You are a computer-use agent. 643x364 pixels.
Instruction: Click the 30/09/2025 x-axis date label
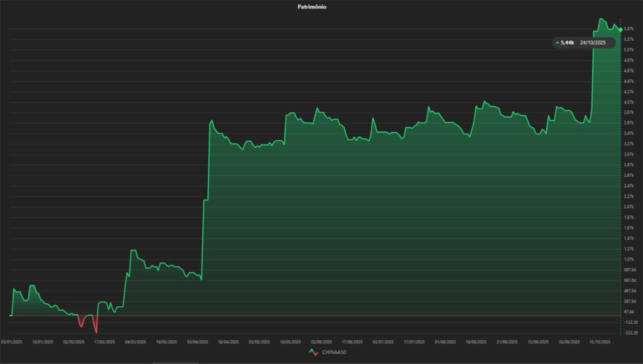(x=569, y=342)
